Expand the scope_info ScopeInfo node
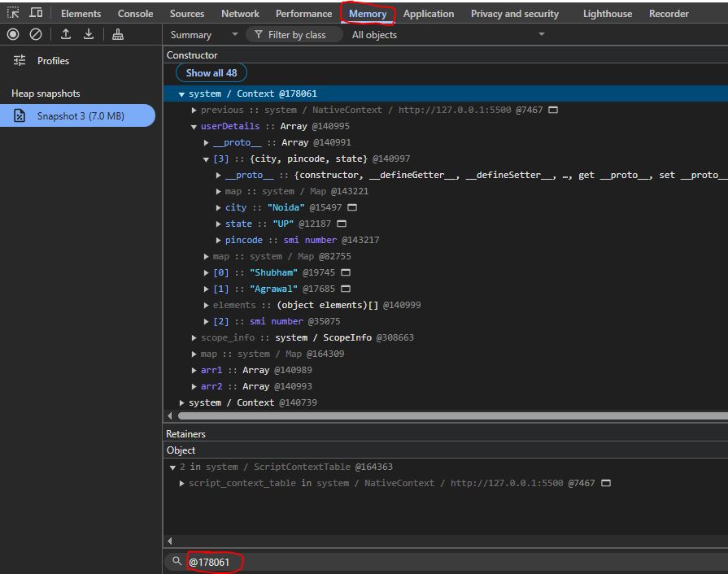Image resolution: width=728 pixels, height=574 pixels. tap(194, 337)
